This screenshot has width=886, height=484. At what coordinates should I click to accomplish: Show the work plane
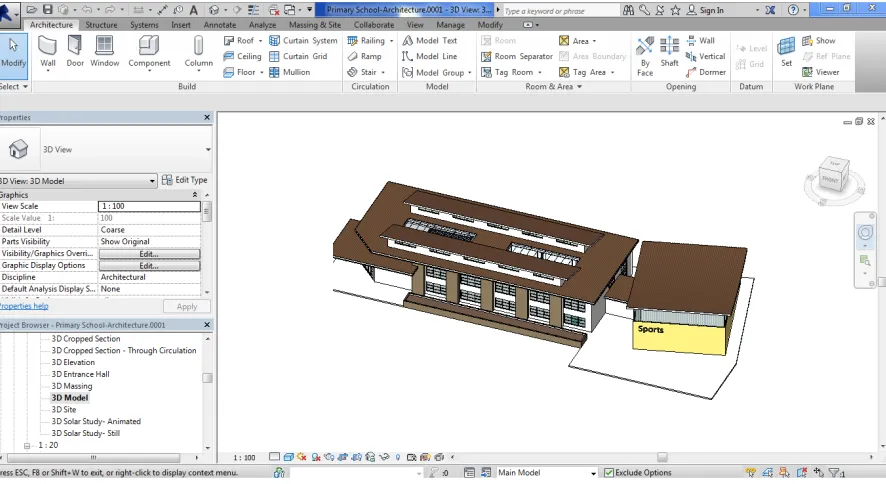818,41
